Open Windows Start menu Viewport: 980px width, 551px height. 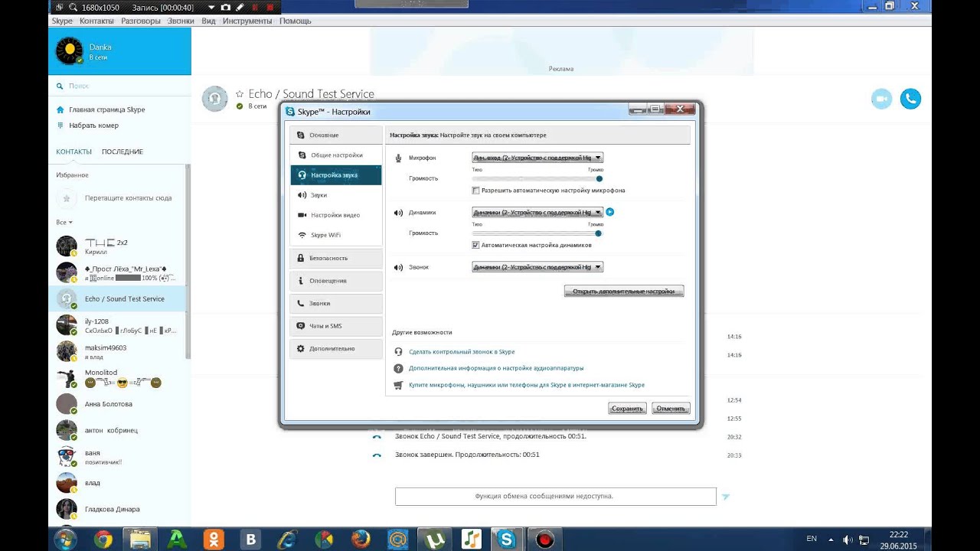65,539
